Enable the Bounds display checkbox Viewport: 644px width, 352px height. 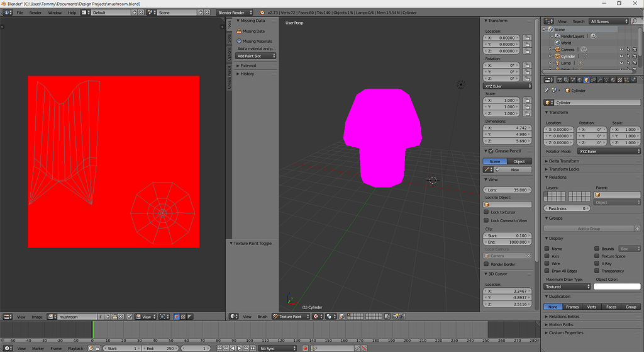coord(597,248)
